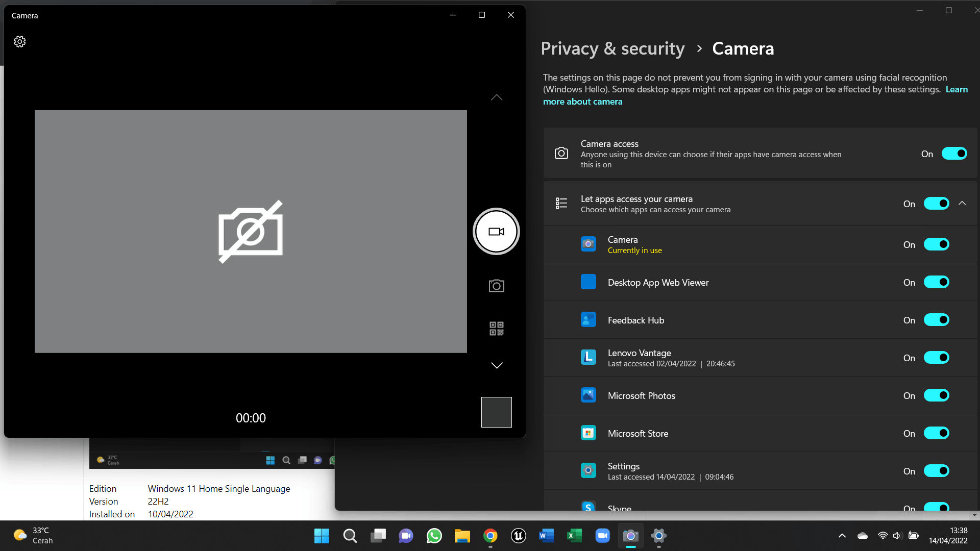980x551 pixels.
Task: Open Camera app title menu
Action: [x=25, y=15]
